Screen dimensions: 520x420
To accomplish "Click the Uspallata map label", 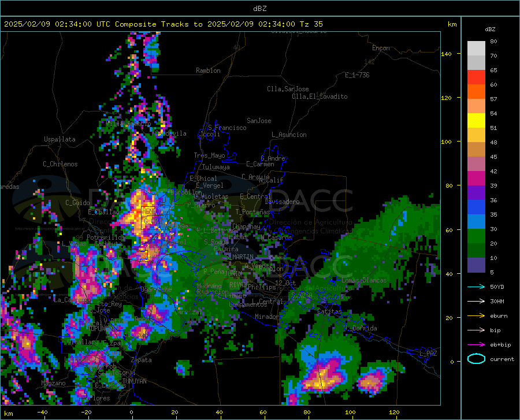I will (x=60, y=139).
